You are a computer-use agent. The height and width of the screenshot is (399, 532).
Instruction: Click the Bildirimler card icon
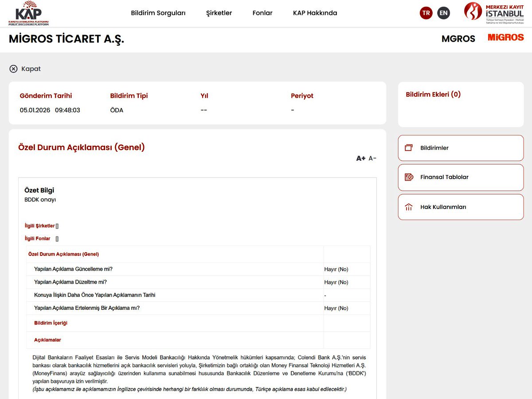pos(409,148)
